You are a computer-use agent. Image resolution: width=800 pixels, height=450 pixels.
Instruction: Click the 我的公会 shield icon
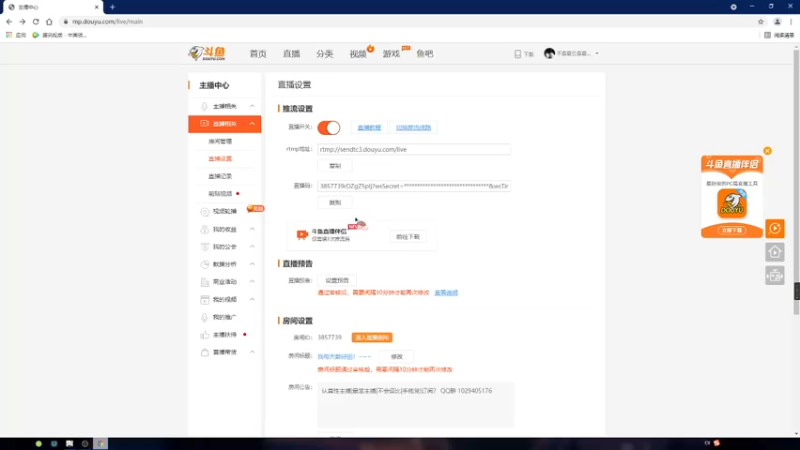tap(205, 246)
